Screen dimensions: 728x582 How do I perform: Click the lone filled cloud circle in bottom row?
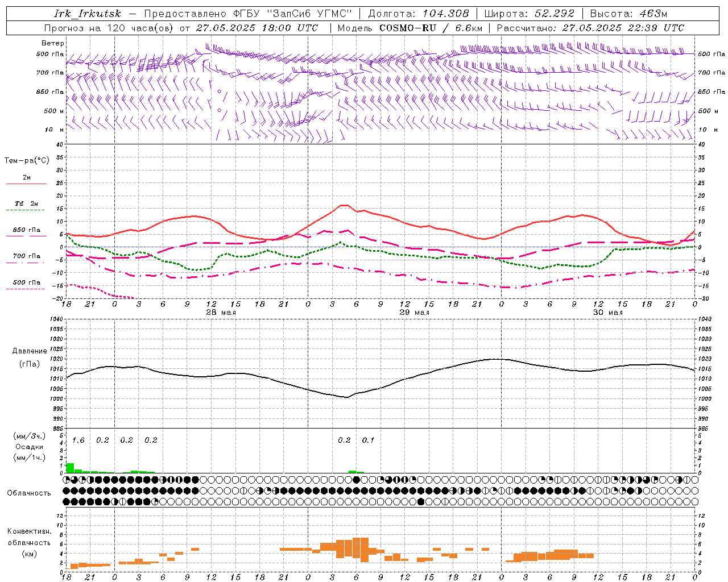(x=421, y=501)
